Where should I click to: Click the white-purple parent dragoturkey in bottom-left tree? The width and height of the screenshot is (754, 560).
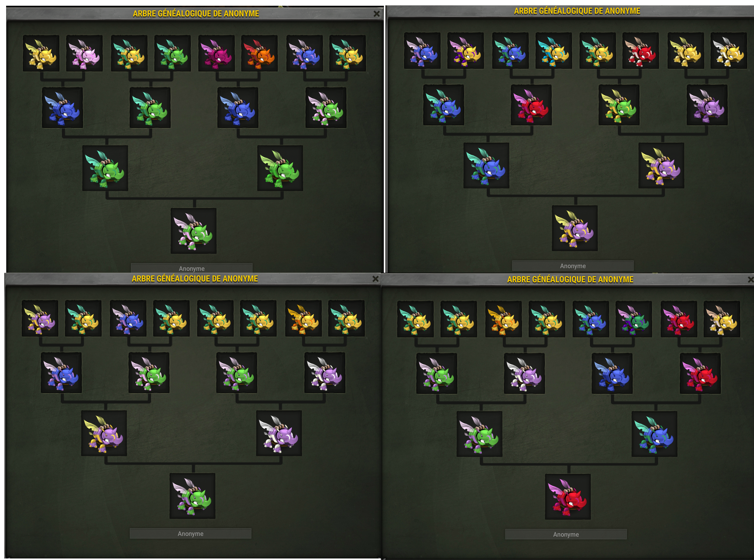(x=279, y=433)
